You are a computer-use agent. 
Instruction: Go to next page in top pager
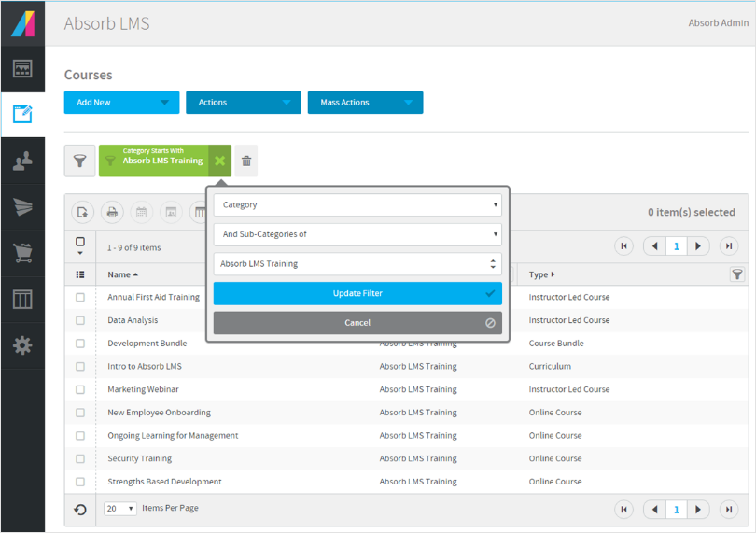(x=698, y=246)
